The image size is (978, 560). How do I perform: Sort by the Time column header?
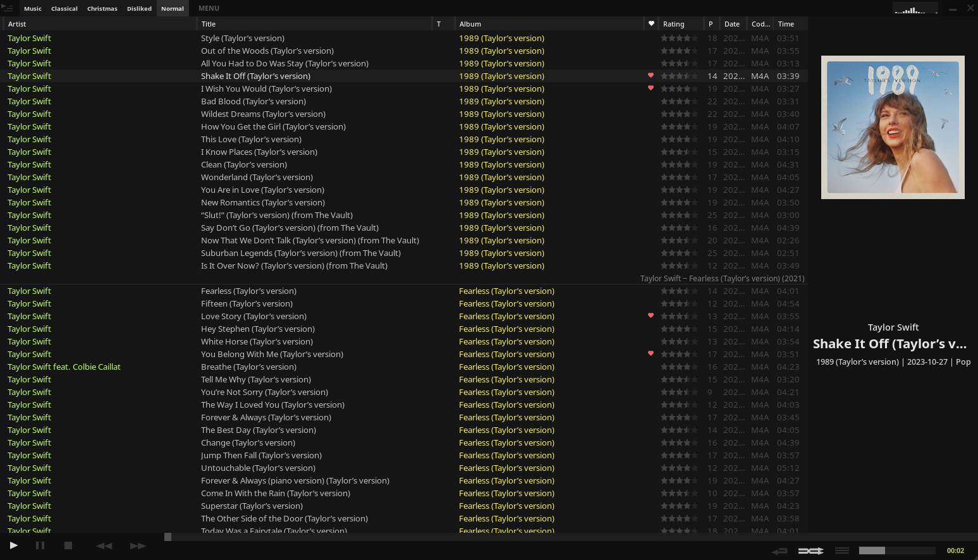(790, 24)
